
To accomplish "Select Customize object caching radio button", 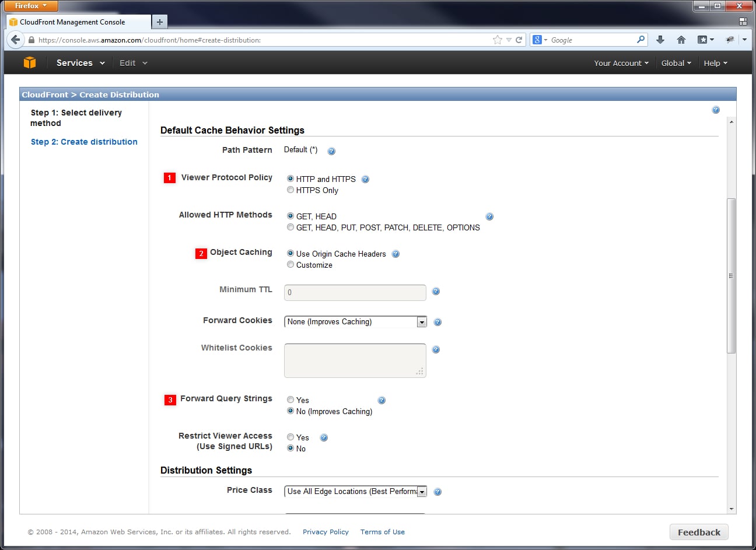I will click(x=290, y=264).
